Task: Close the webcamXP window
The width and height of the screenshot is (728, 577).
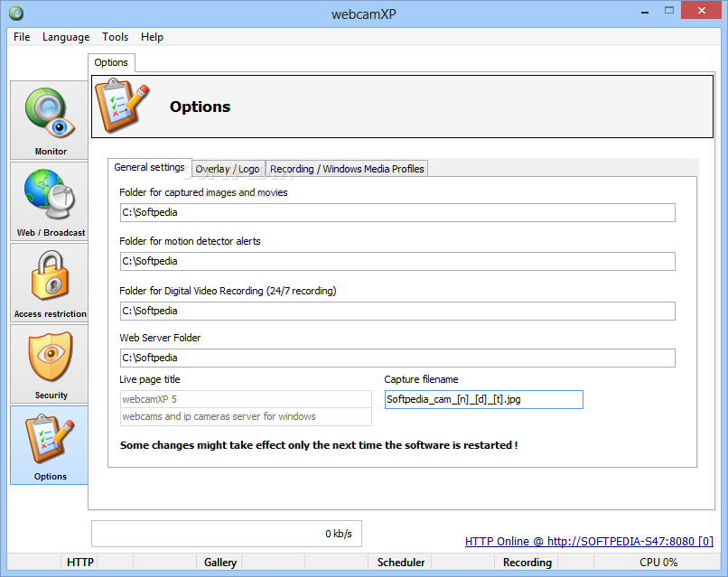Action: pos(701,10)
